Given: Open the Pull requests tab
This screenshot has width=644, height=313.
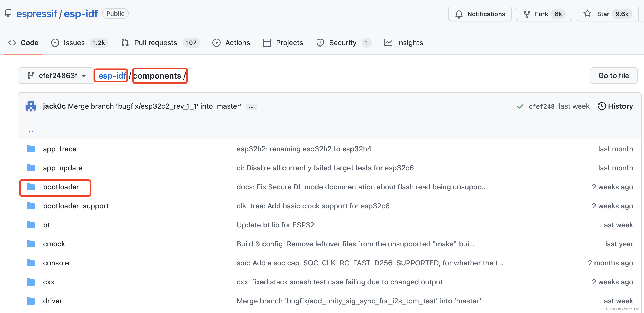Looking at the screenshot, I should [x=155, y=43].
